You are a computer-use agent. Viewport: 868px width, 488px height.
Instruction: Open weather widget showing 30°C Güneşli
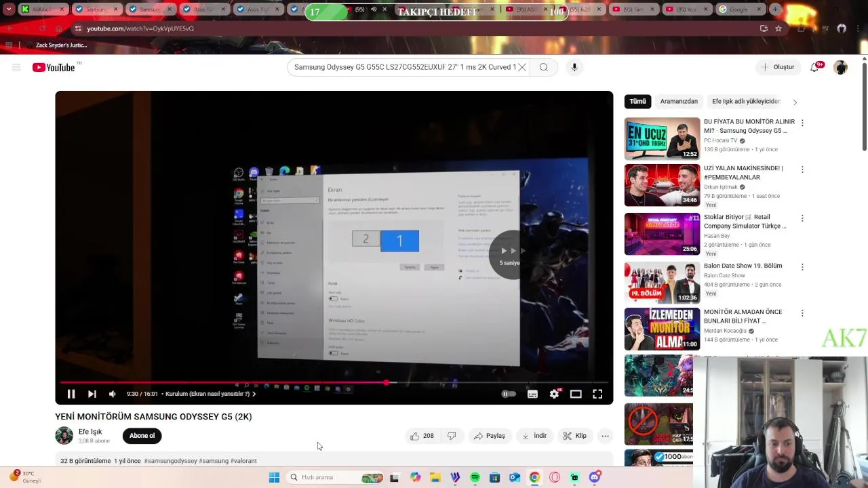tap(26, 476)
